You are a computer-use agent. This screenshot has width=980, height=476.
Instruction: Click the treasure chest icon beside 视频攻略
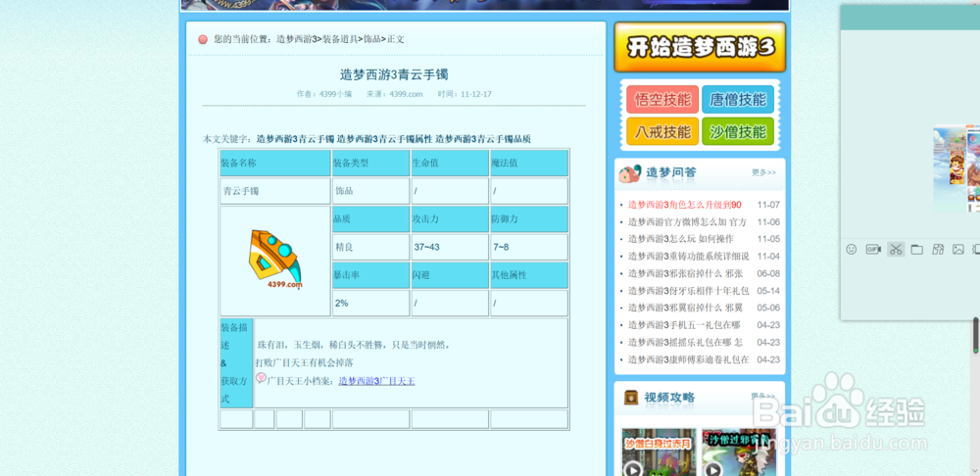coord(630,398)
